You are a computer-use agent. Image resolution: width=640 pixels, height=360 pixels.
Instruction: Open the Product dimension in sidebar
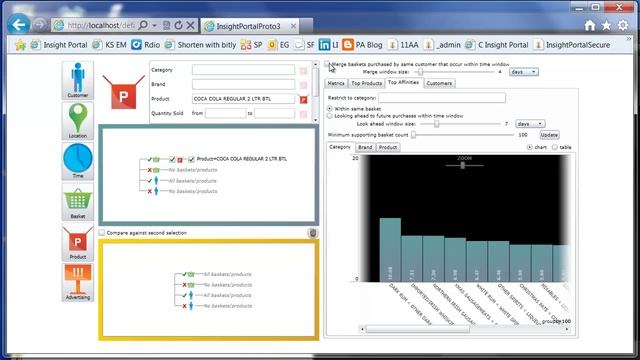coord(78,242)
